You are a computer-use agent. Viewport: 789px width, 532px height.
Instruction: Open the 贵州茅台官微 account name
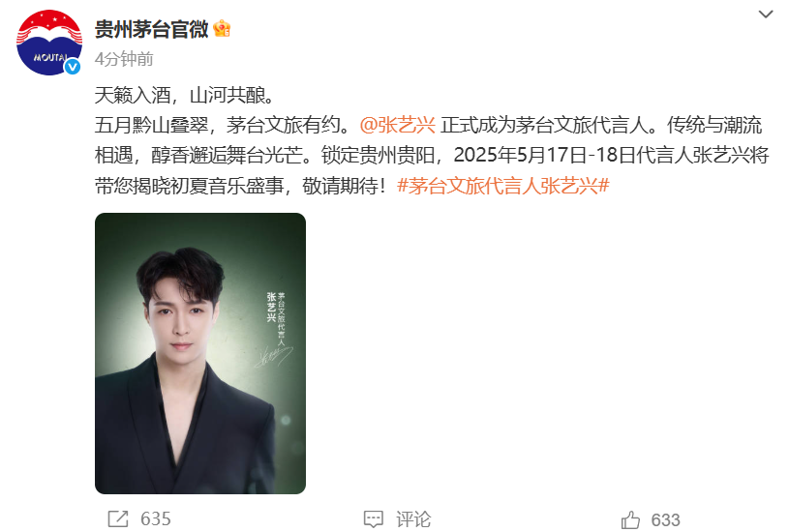coord(151,29)
